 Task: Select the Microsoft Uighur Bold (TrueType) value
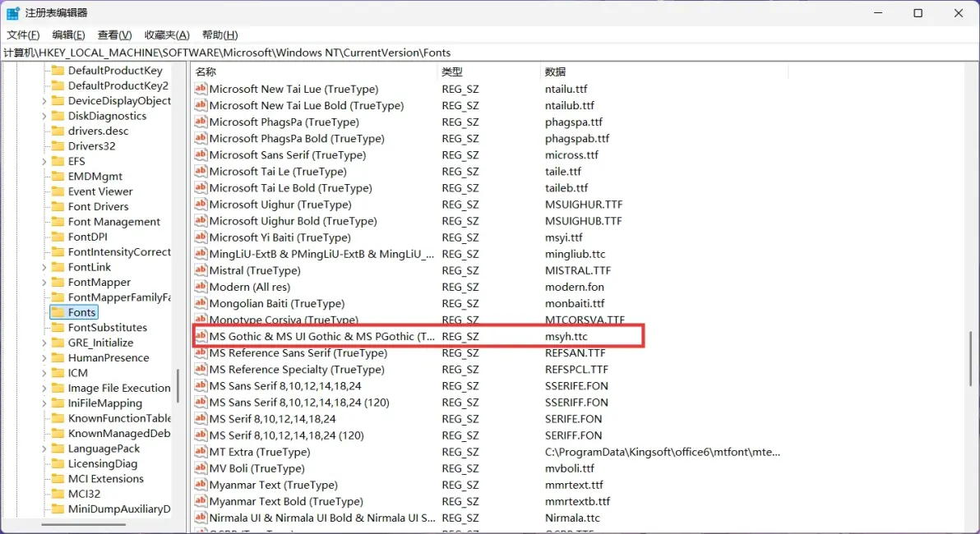coord(294,221)
